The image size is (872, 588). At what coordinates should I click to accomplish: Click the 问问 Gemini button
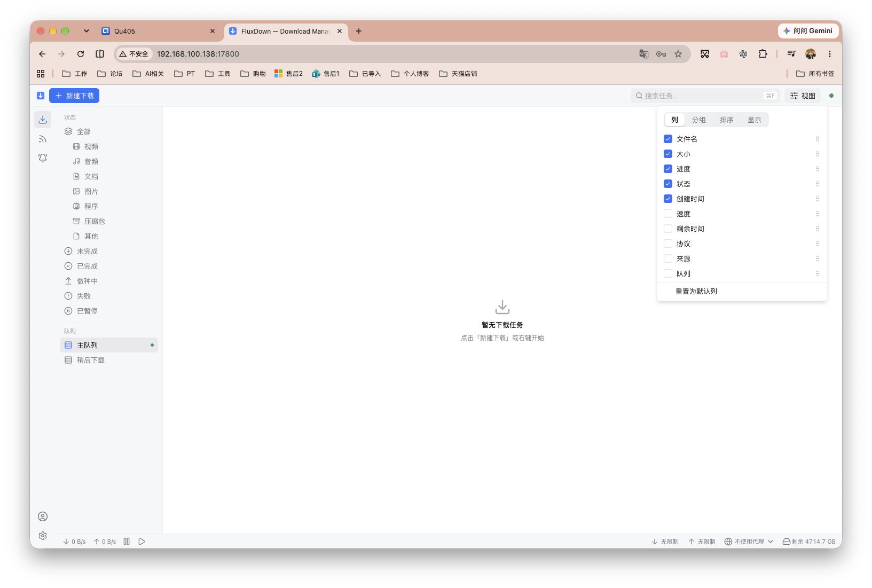click(x=807, y=31)
